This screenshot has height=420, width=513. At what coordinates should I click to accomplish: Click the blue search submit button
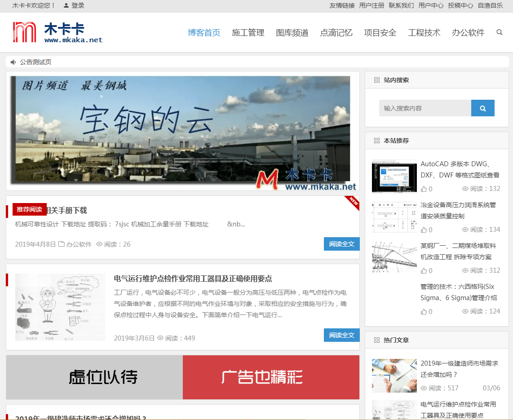click(x=482, y=108)
